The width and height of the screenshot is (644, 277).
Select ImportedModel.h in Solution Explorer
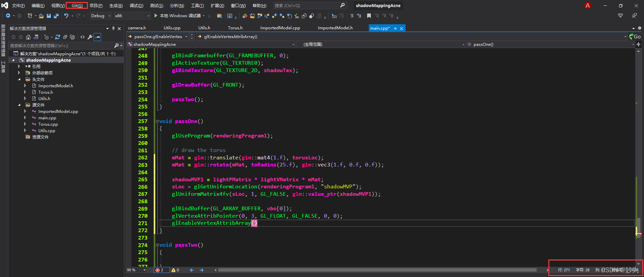pos(56,86)
